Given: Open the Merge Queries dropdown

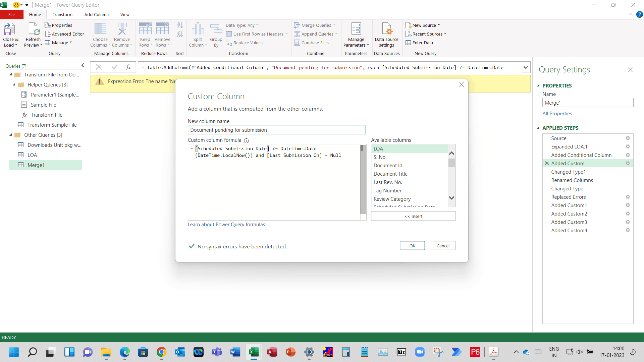Looking at the screenshot, I should 315,25.
